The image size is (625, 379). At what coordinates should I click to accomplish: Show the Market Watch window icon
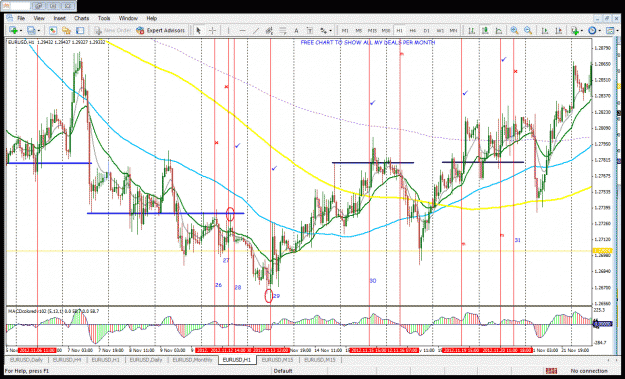point(53,30)
